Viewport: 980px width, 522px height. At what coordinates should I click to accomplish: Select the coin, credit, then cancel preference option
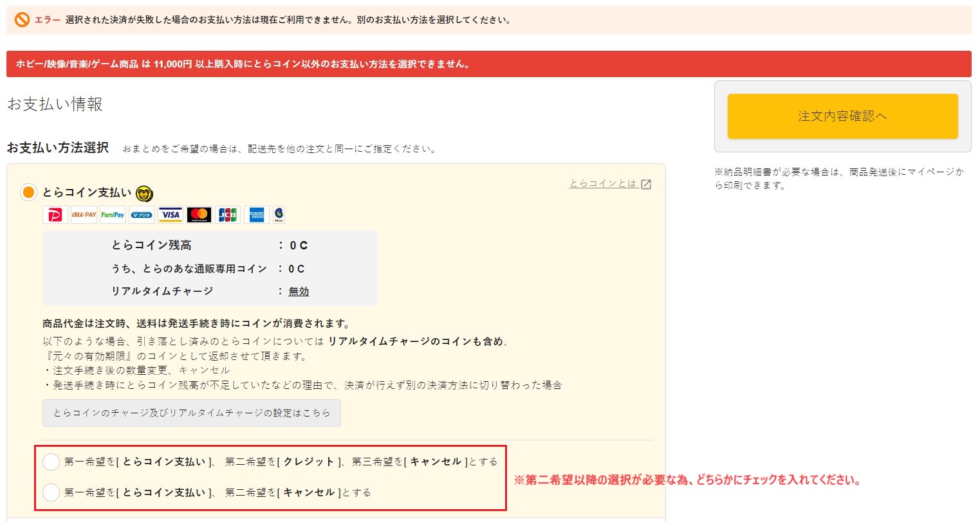(51, 462)
